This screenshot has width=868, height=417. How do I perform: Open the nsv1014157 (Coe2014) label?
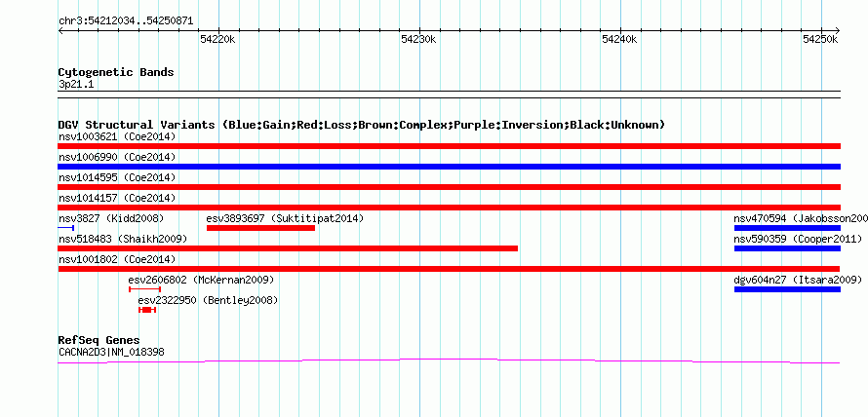[x=117, y=198]
